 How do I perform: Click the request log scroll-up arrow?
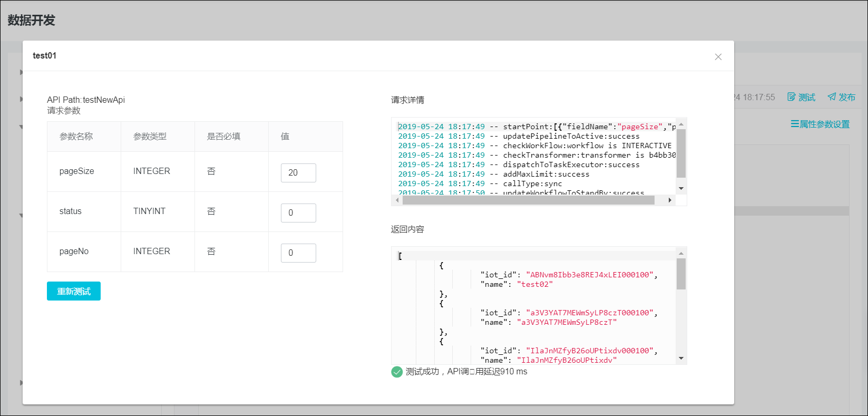click(x=681, y=124)
